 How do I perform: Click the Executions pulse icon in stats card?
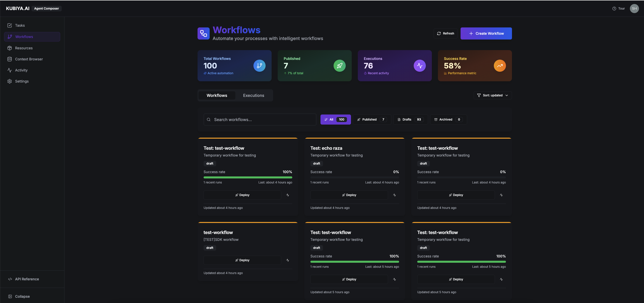point(420,66)
